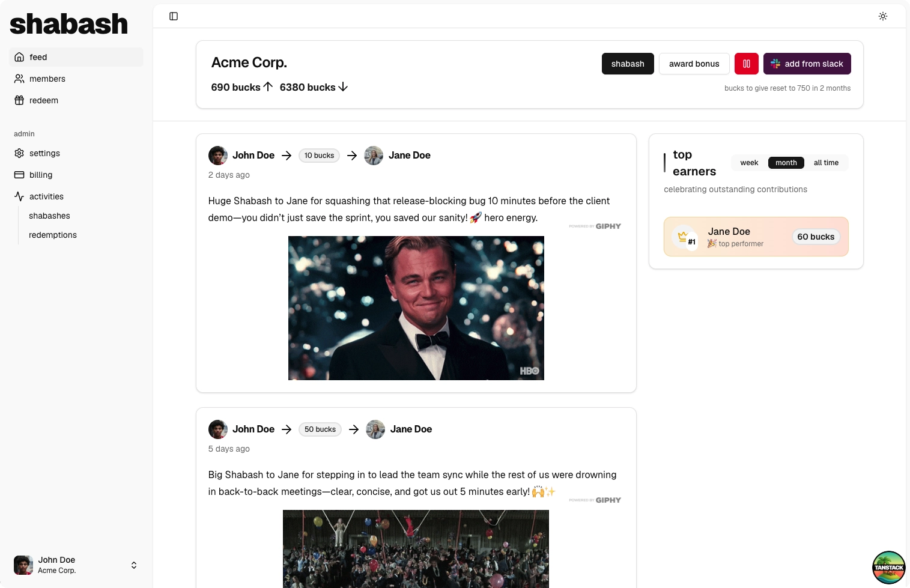Give a shabash with the black button

pyautogui.click(x=628, y=64)
